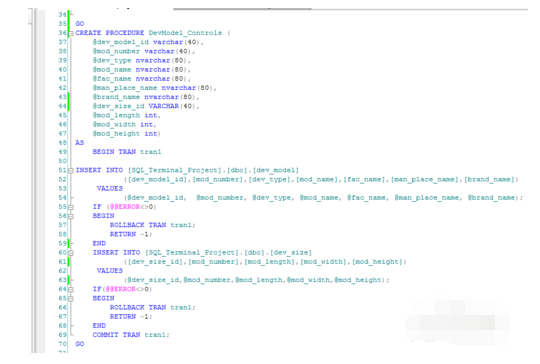This screenshot has height=364, width=540.
Task: Click the @dev_model_id parameter on line 37
Action: [121, 42]
